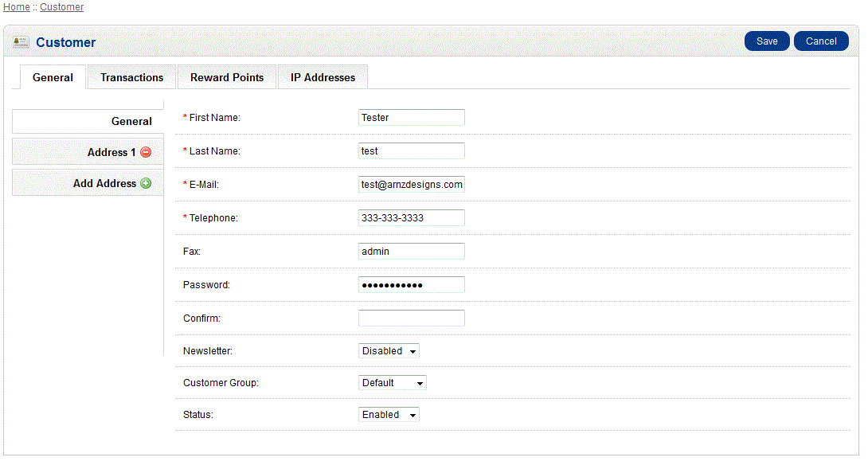868x465 pixels.
Task: Follow the Home breadcrumb link
Action: [x=17, y=7]
